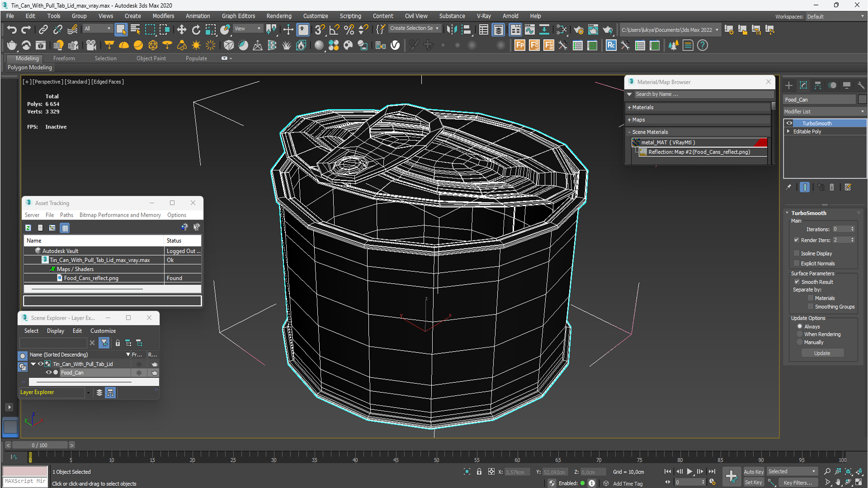The image size is (868, 488).
Task: Select When Rendering update option
Action: point(800,334)
